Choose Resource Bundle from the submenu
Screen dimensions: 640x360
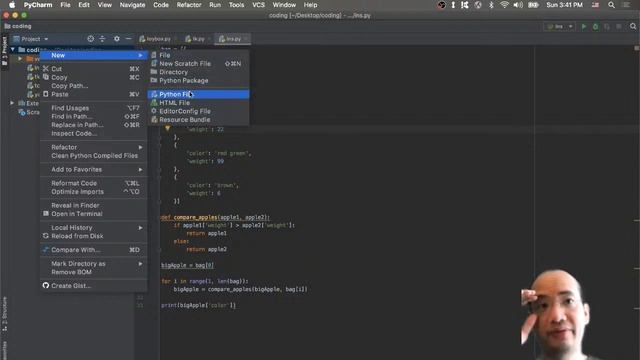point(198,120)
